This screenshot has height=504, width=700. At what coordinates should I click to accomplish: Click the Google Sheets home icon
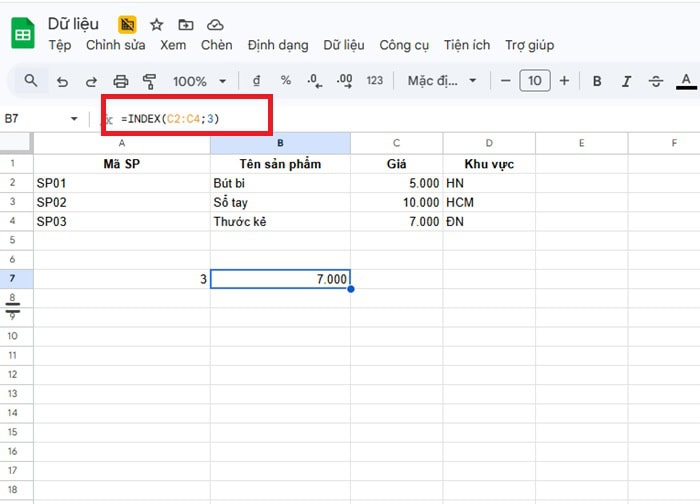pyautogui.click(x=22, y=35)
